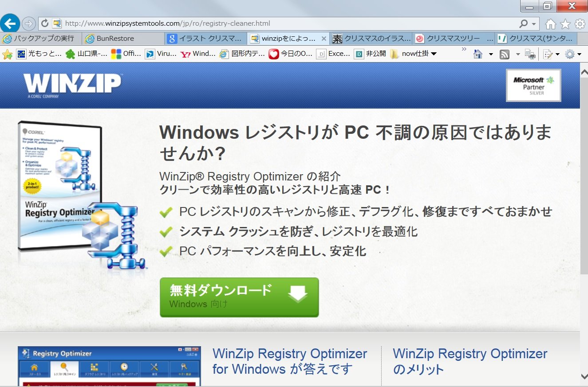The image size is (588, 387).
Task: Click the green 無料ダウンロード button
Action: coord(239,297)
